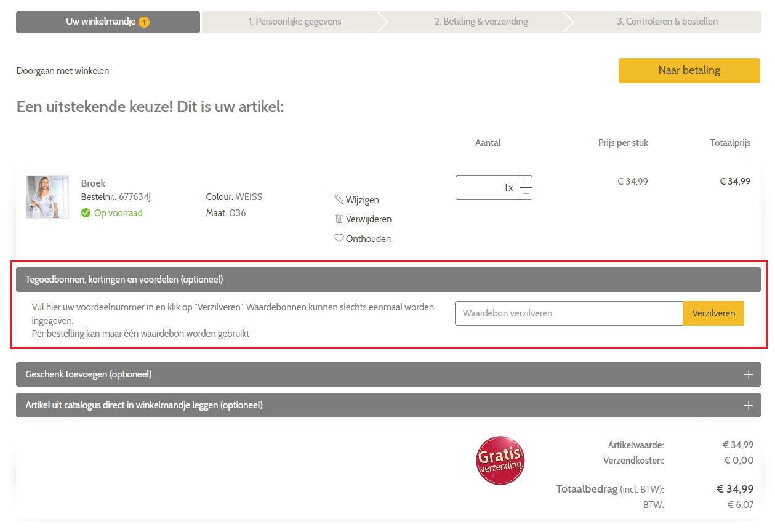
Task: Click the pencil icon next to Wijzigen
Action: (339, 199)
